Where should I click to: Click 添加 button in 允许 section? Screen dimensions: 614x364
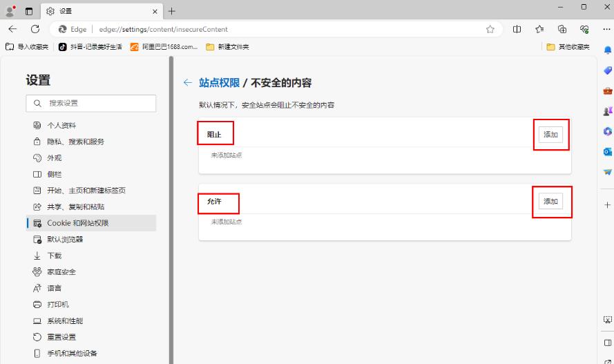[550, 201]
